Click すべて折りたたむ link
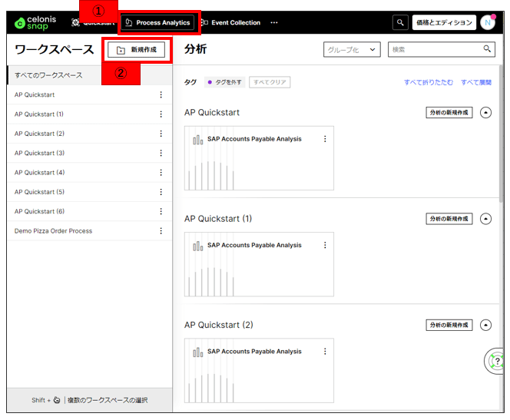The height and width of the screenshot is (420, 510). pos(429,83)
